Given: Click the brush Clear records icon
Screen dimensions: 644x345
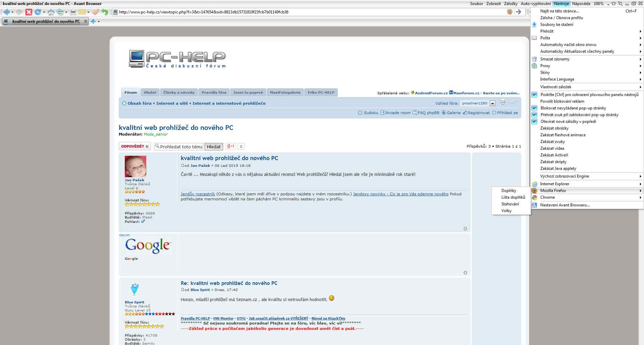Looking at the screenshot, I should (96, 12).
